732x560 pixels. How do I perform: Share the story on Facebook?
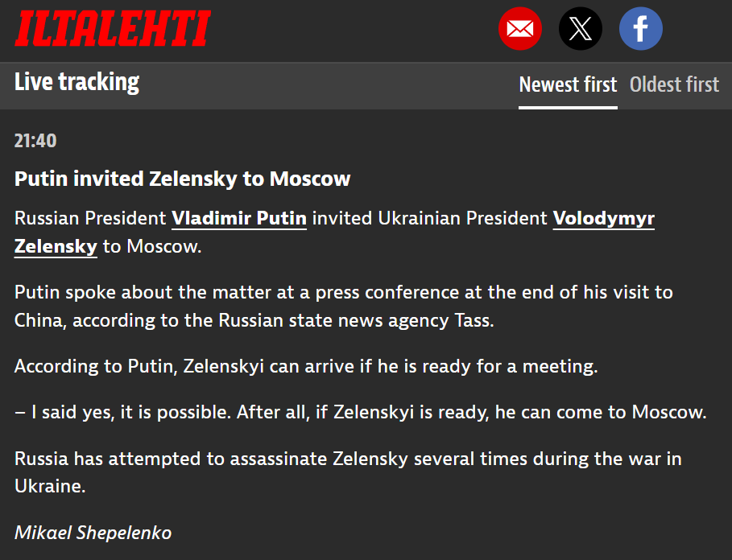pyautogui.click(x=640, y=28)
